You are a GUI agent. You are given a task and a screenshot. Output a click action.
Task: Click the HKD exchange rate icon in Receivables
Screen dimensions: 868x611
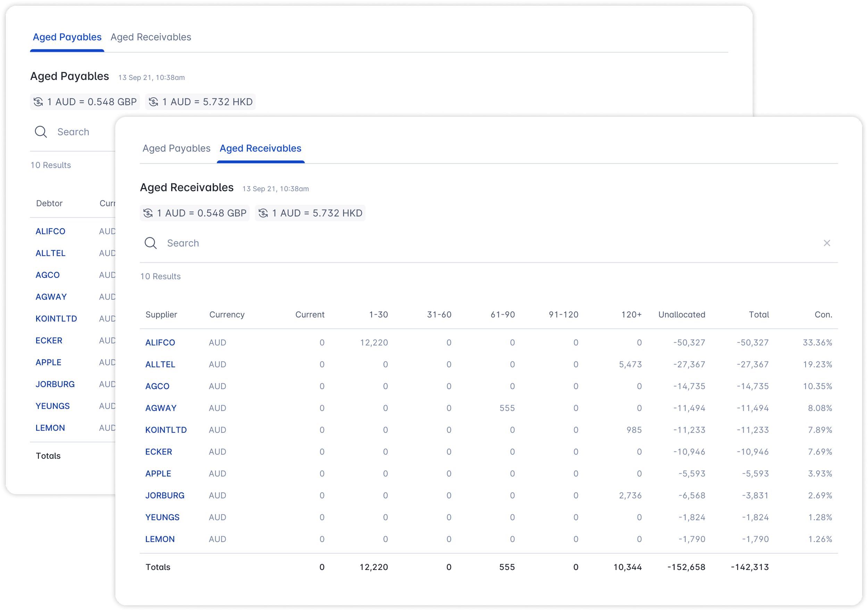pos(263,213)
